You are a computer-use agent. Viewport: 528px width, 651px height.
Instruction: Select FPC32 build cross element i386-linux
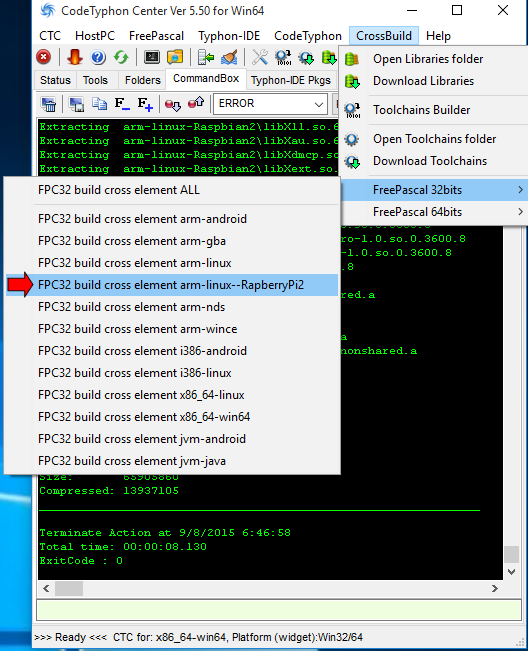172,373
